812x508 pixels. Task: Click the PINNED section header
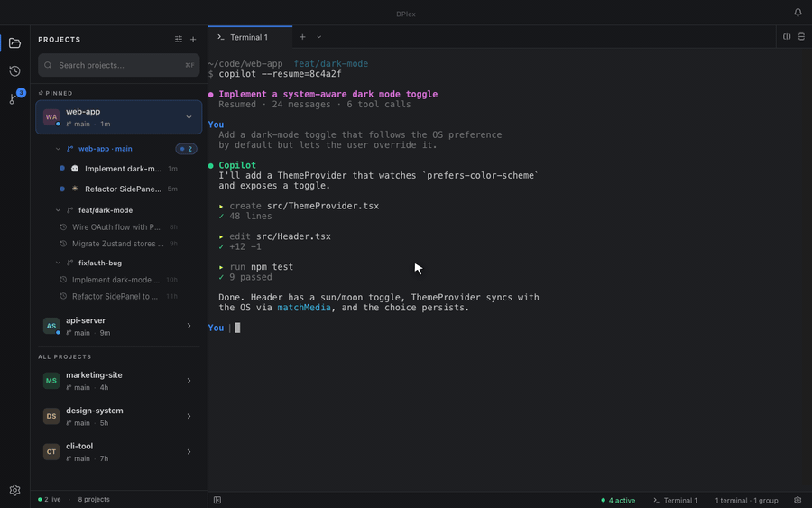[55, 93]
